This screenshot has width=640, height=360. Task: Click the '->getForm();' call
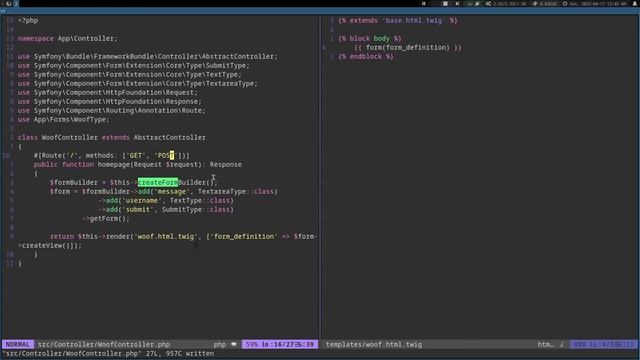click(106, 218)
